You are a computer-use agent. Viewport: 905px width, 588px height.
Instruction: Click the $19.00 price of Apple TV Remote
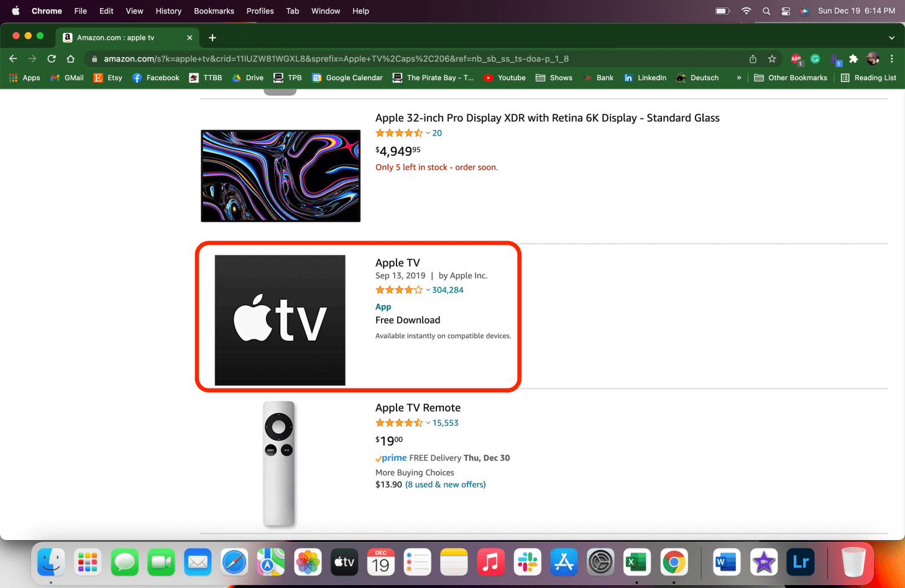389,441
